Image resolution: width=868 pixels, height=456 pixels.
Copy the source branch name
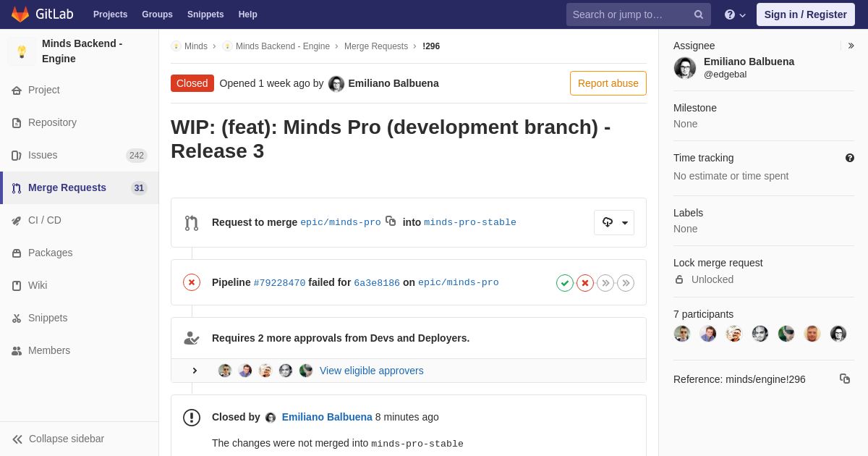pos(391,221)
